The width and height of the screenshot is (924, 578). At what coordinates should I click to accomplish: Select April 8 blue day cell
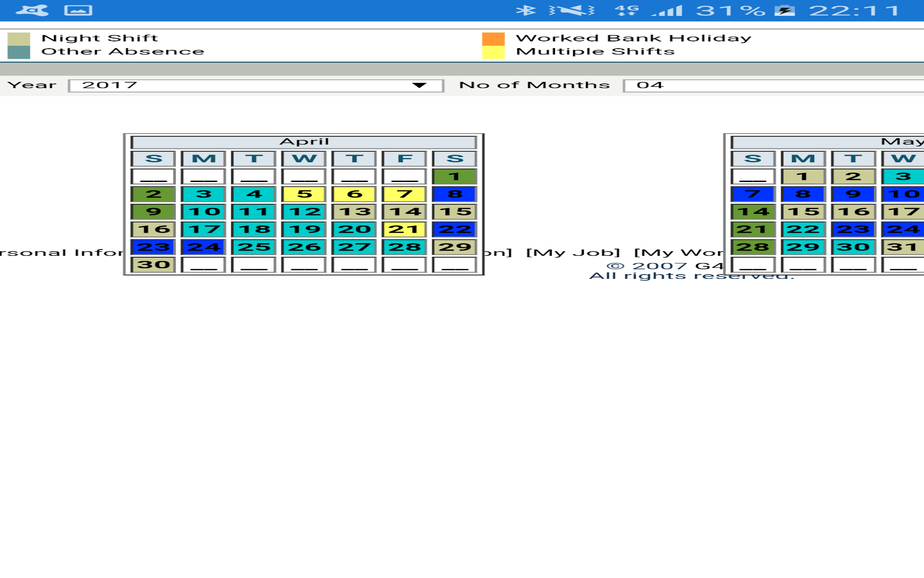(454, 194)
